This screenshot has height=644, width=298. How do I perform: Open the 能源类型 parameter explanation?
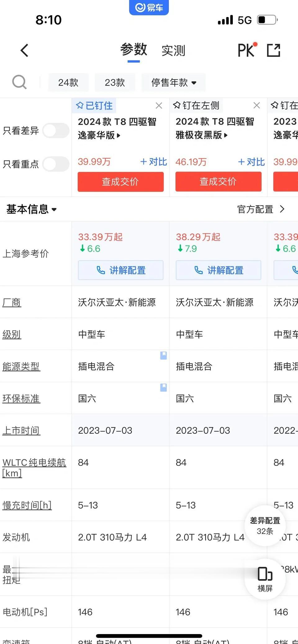(21, 366)
